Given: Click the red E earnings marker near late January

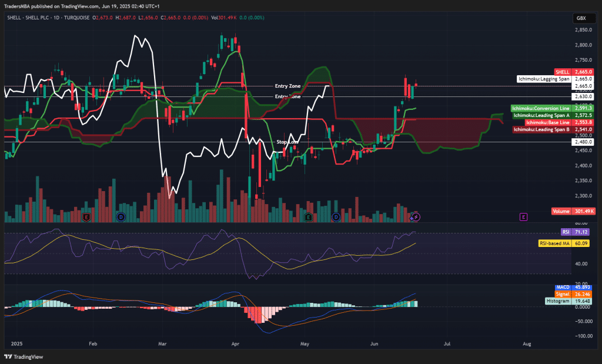Looking at the screenshot, I should [x=86, y=217].
